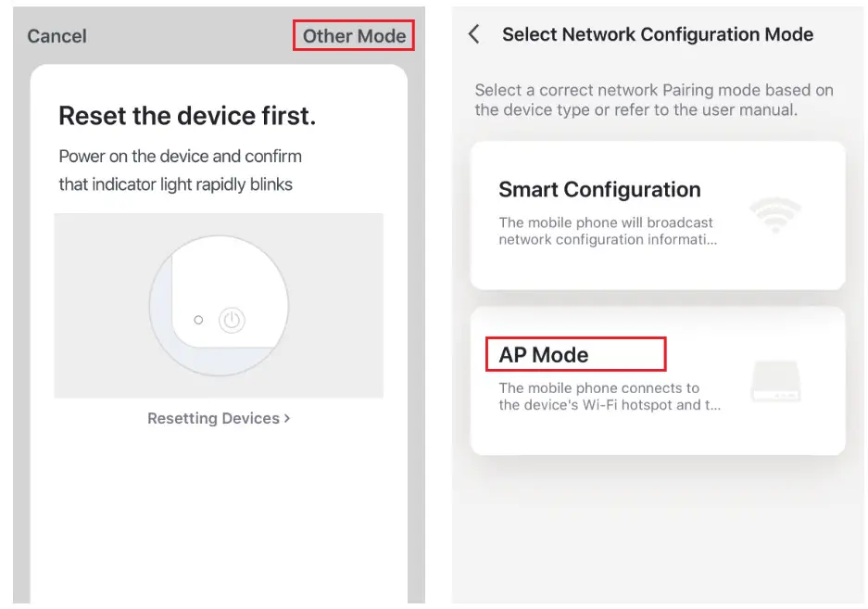Image resolution: width=868 pixels, height=609 pixels.
Task: Click the 'refer to the user manual' line
Action: pos(635,110)
